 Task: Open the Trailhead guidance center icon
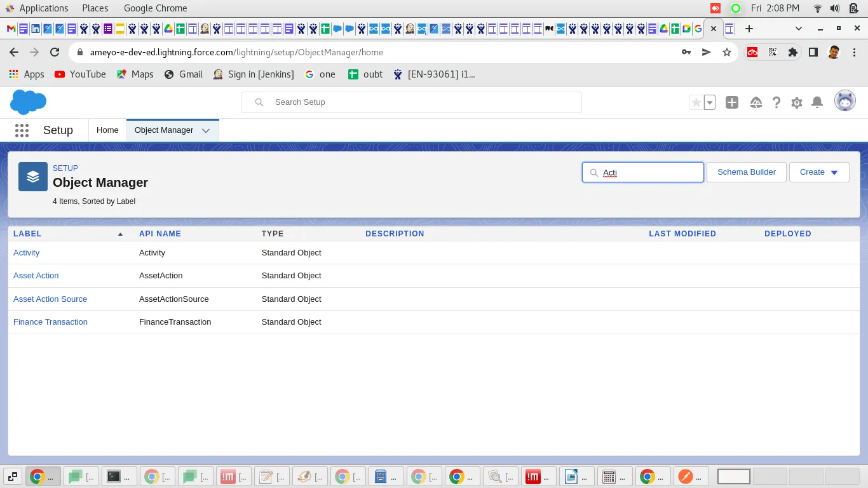(x=756, y=102)
